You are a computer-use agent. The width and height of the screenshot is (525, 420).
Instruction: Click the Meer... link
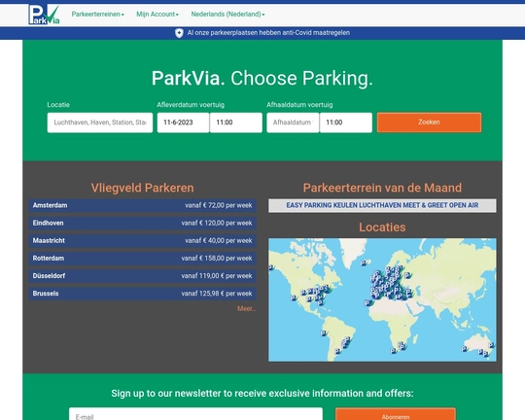pyautogui.click(x=246, y=309)
